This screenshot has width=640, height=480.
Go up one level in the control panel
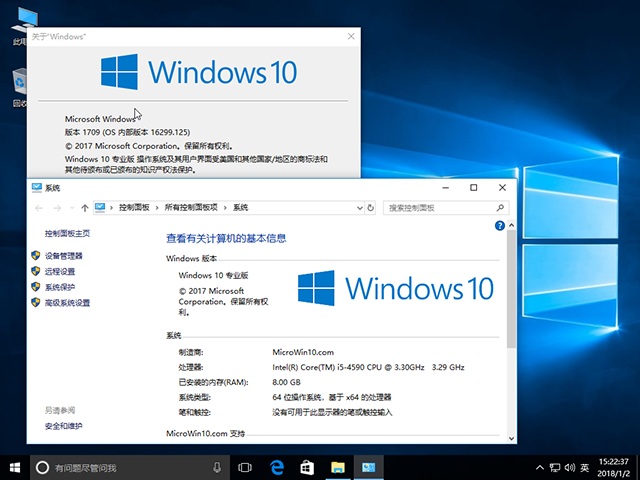[84, 208]
